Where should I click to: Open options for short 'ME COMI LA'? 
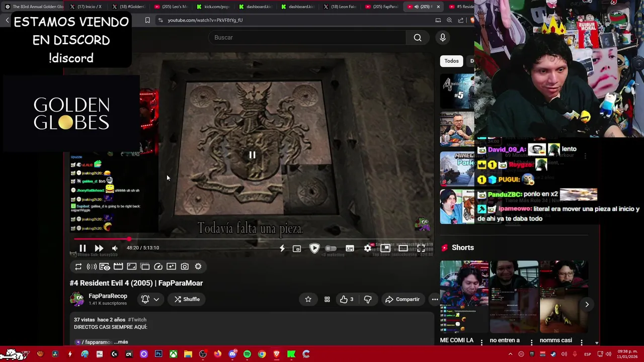[481, 342]
